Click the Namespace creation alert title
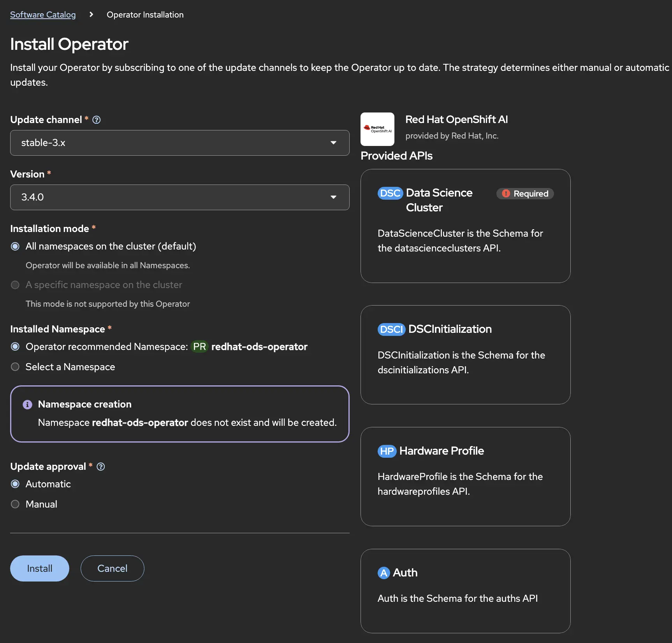Screen dimensions: 672x643 pos(85,404)
